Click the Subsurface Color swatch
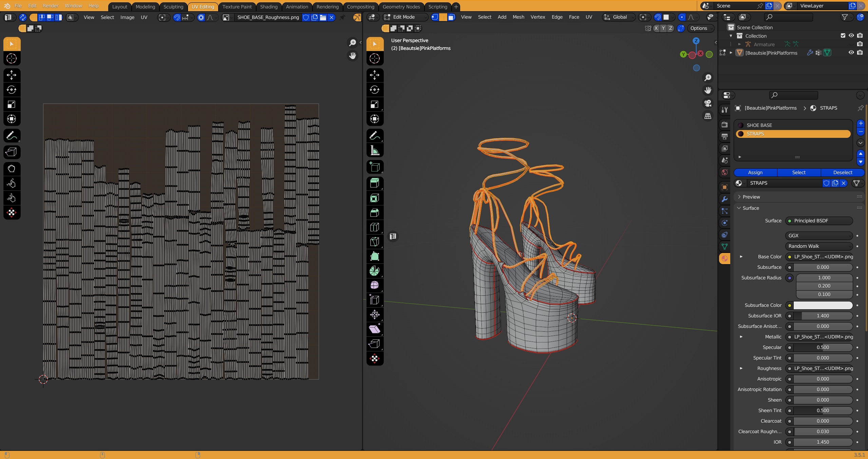Screen dimensions: 868x459 coord(823,305)
